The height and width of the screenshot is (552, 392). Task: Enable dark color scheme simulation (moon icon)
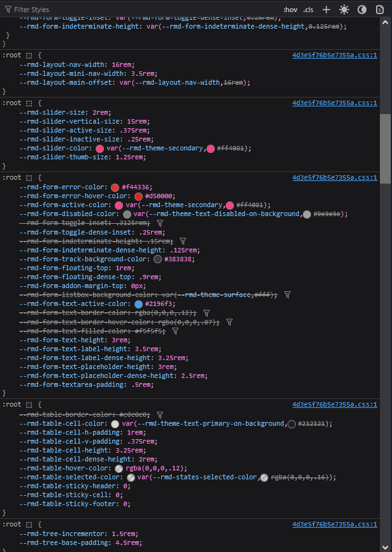tap(361, 9)
